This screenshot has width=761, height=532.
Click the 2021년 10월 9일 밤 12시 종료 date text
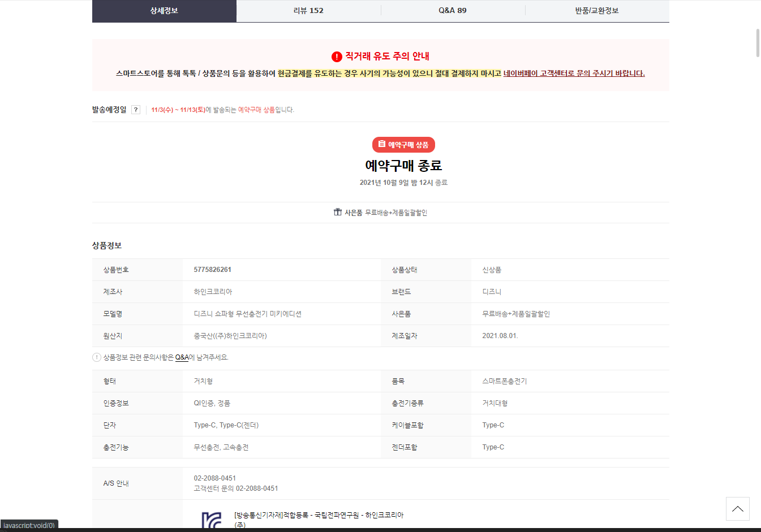point(403,183)
